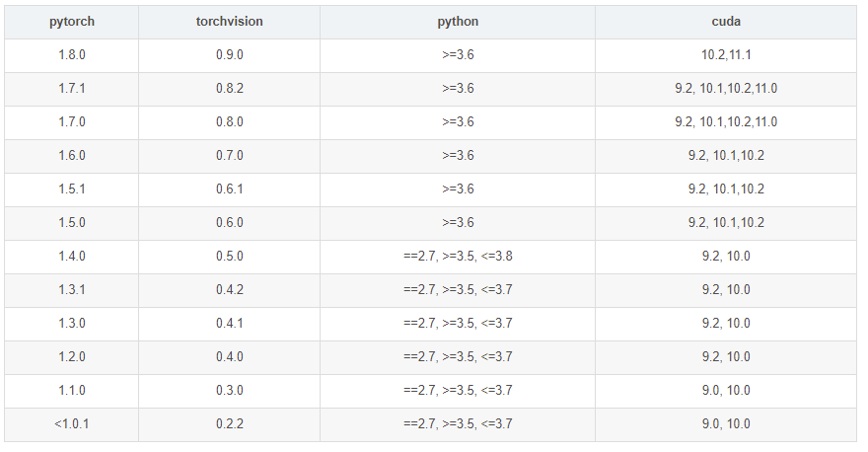Select the pytorch 1.4.0 cell

72,257
